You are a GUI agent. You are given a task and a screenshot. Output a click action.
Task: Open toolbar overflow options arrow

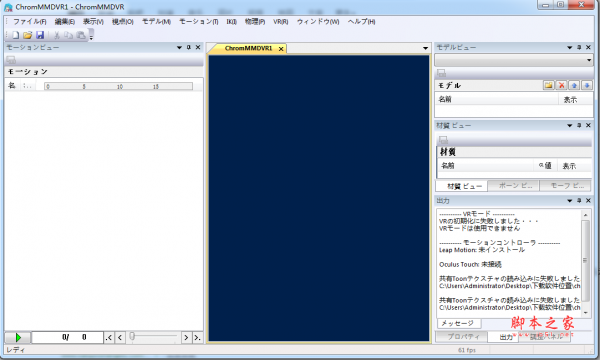click(91, 36)
